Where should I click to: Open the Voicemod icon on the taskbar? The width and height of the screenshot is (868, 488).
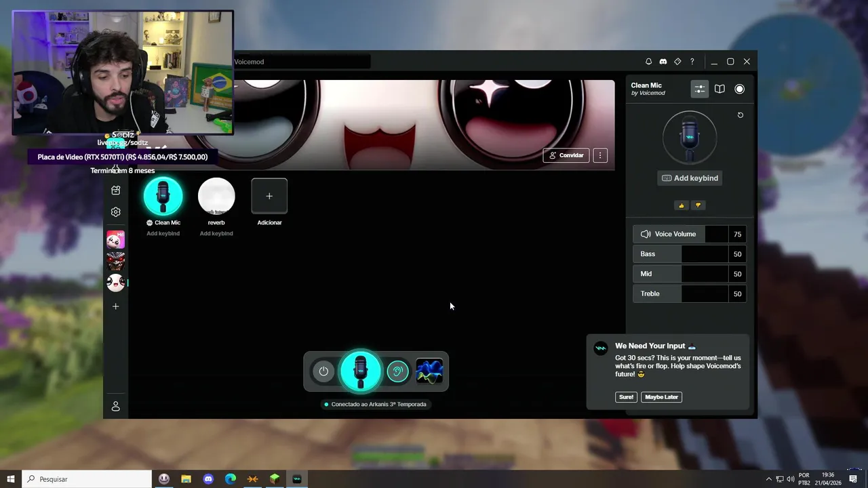[297, 479]
